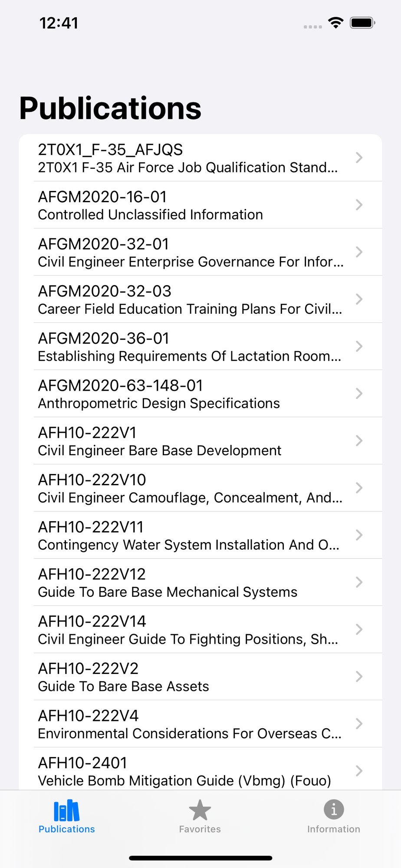Select Establishing Requirements Of Lactation Room item
This screenshot has width=401, height=868.
click(x=191, y=347)
